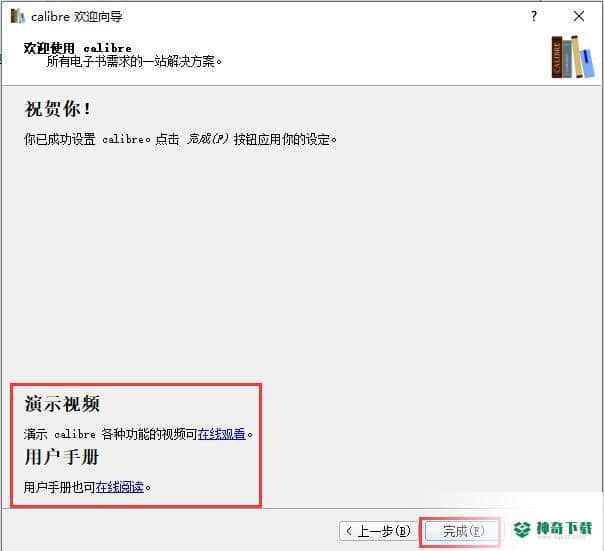This screenshot has width=604, height=551.
Task: Click the calibre icon in the title bar
Action: point(17,16)
